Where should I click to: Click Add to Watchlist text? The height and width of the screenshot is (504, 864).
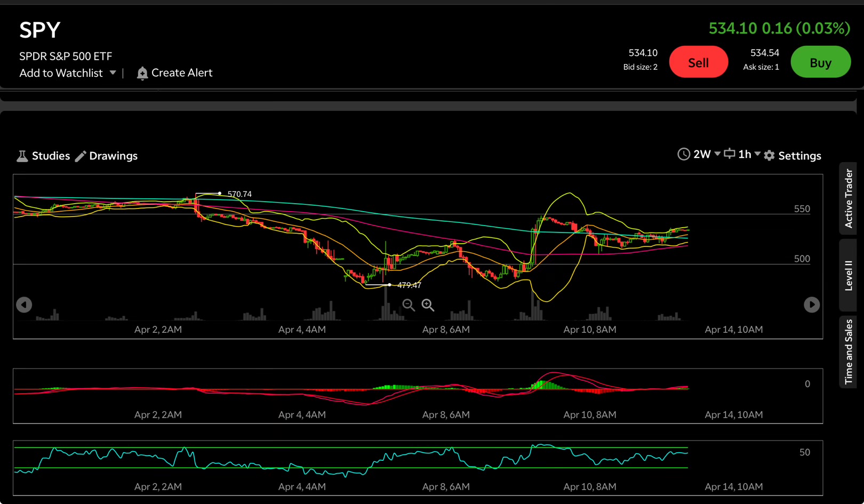(x=61, y=73)
